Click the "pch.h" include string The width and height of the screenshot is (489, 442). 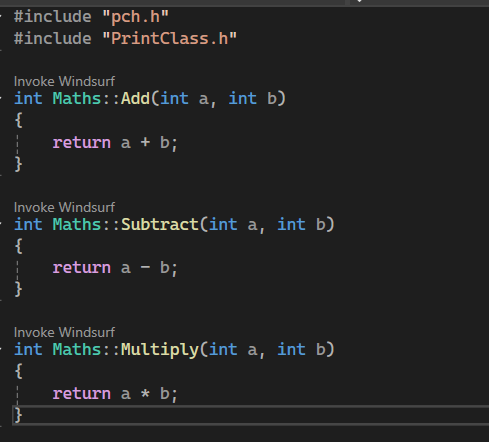pos(136,17)
